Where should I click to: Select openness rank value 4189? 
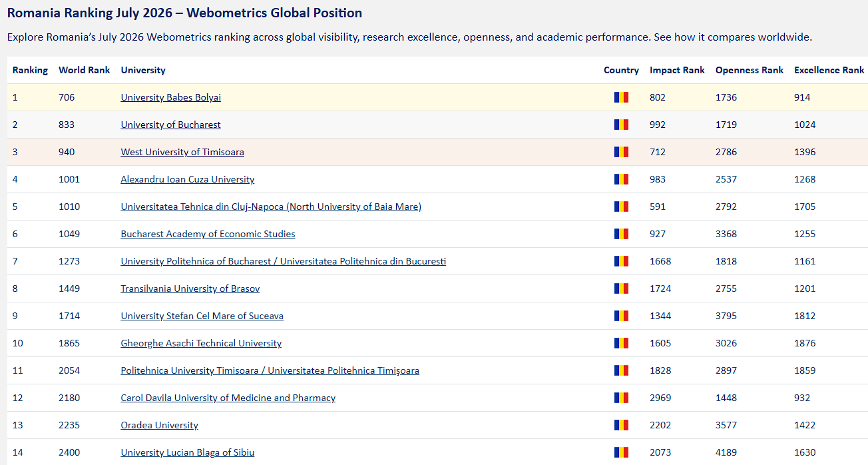726,452
